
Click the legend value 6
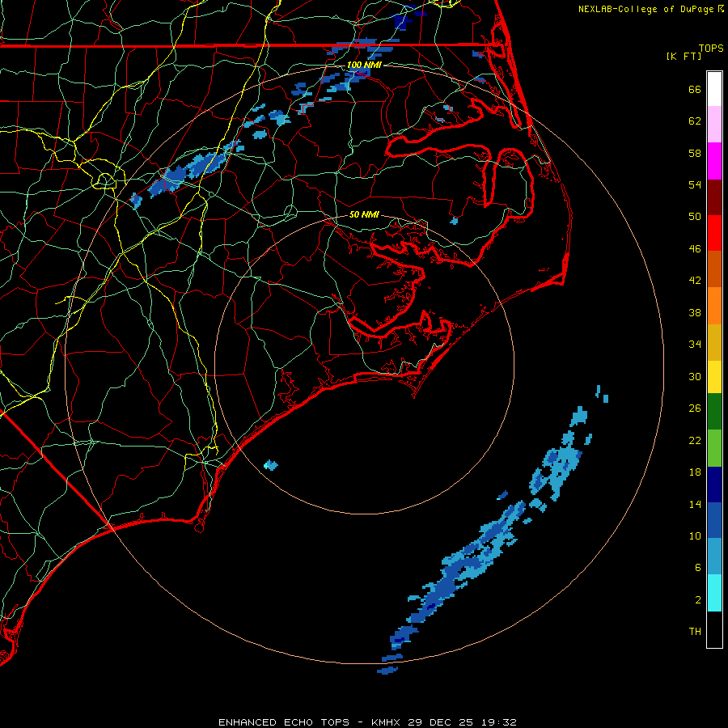click(698, 568)
